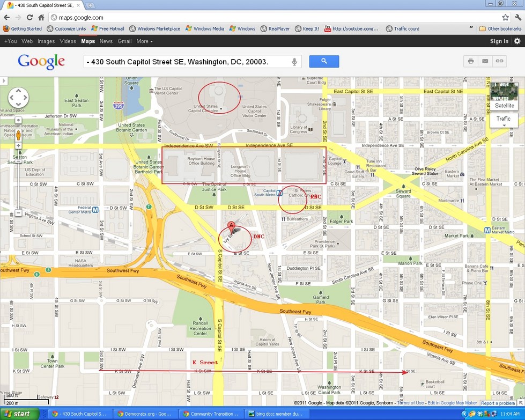Click the Terms of Use link

tap(410, 403)
